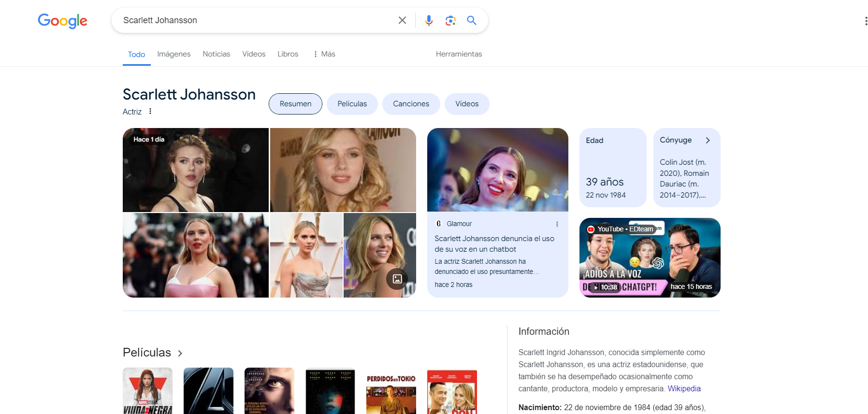This screenshot has width=868, height=414.
Task: Open more images via gallery icon
Action: [397, 279]
